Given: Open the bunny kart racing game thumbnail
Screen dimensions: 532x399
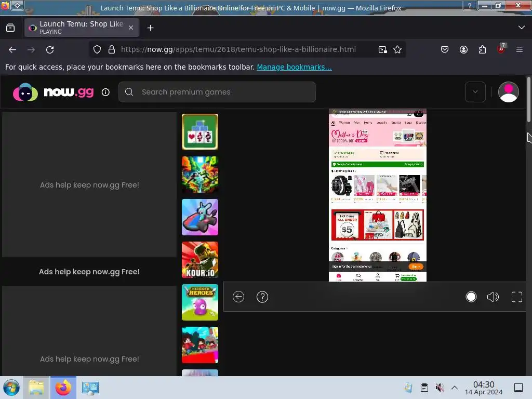Looking at the screenshot, I should (200, 217).
